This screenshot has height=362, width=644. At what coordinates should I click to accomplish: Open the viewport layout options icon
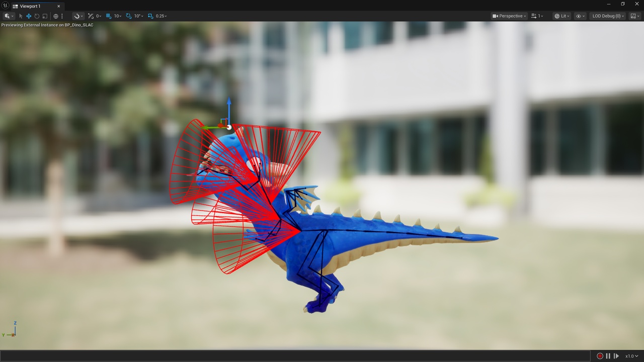(x=634, y=16)
